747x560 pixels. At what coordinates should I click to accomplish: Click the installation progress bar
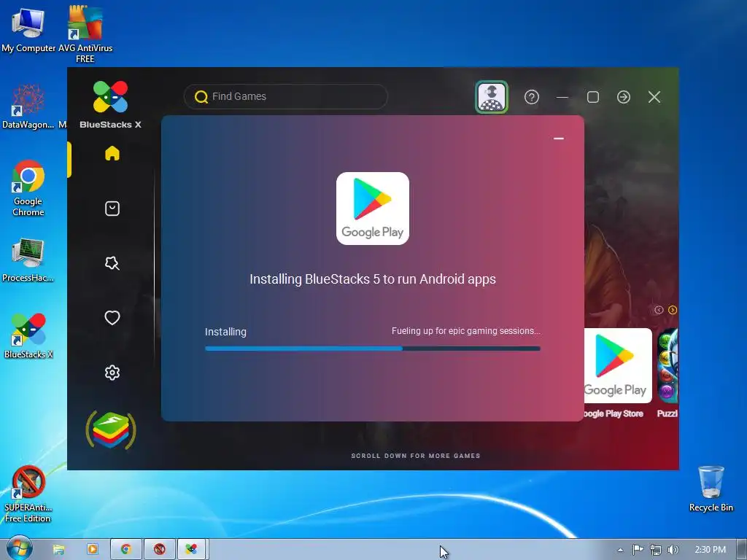(x=373, y=349)
